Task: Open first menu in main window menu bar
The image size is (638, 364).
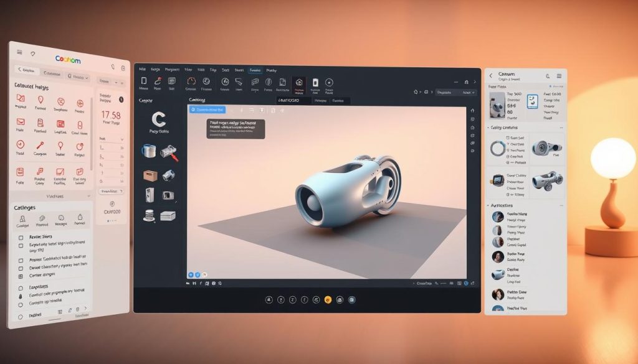Action: point(143,70)
